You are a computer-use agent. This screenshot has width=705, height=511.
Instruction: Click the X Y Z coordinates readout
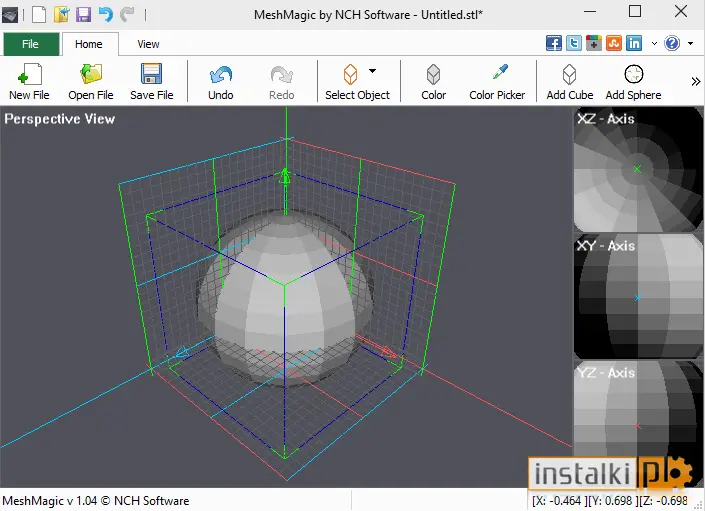click(x=610, y=501)
